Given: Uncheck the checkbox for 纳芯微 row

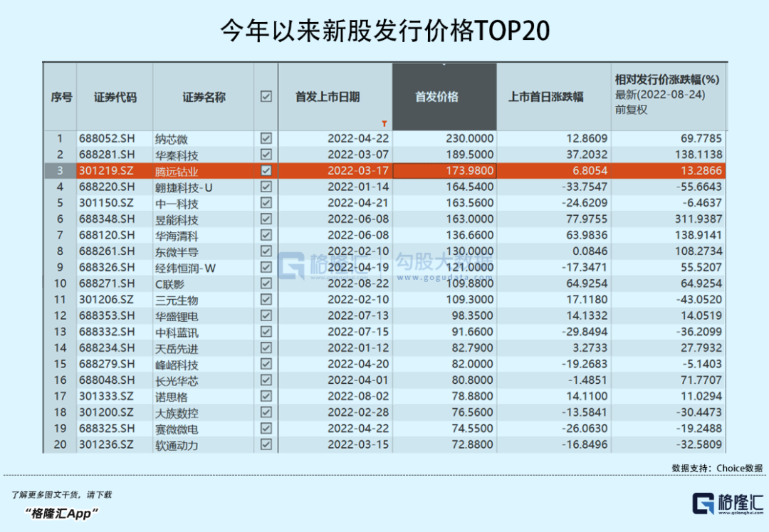Looking at the screenshot, I should 266,138.
